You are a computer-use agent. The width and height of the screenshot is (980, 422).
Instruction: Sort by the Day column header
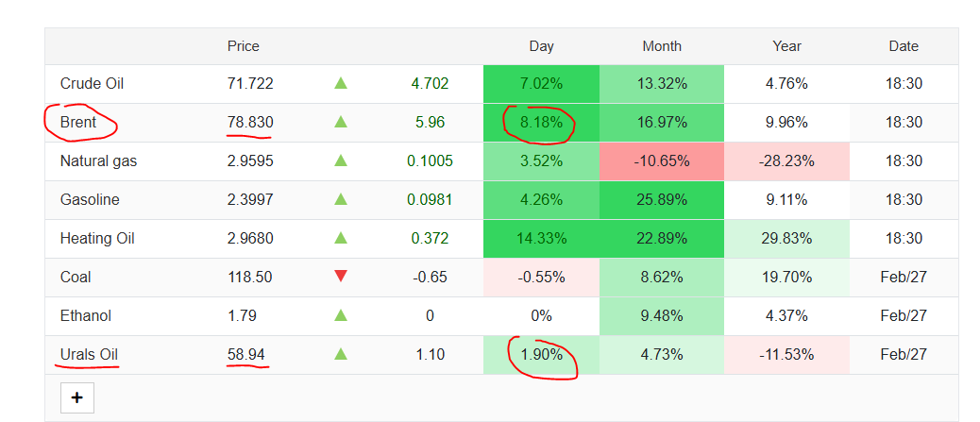pos(541,46)
